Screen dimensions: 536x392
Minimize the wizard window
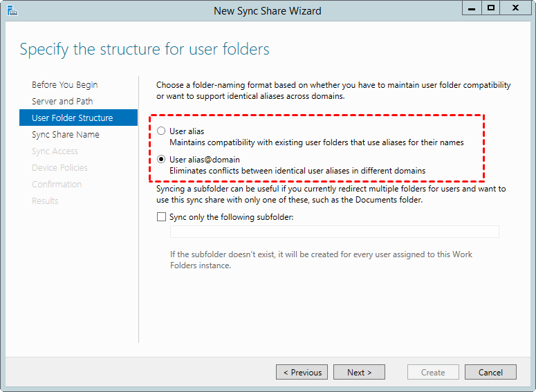[x=471, y=8]
